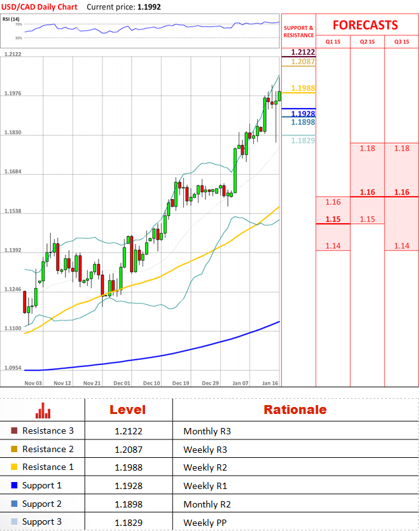Image resolution: width=420 pixels, height=531 pixels.
Task: Select the Support 3 light blue swatch
Action: pyautogui.click(x=14, y=521)
